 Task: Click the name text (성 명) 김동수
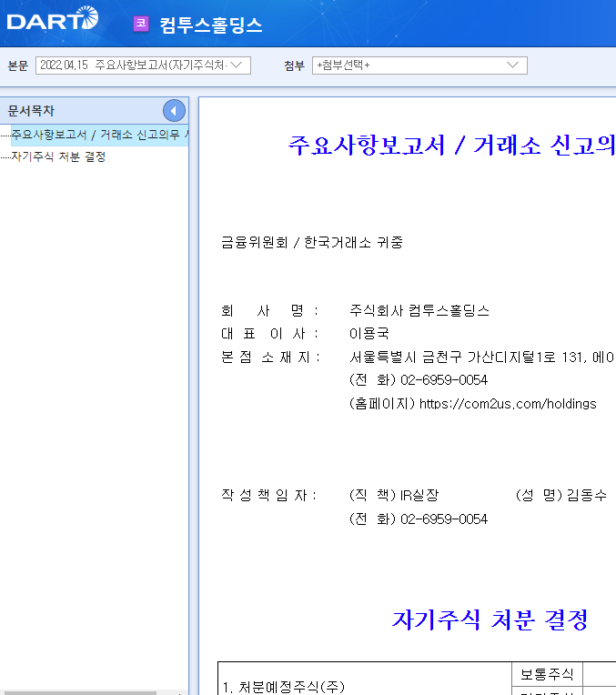[561, 495]
